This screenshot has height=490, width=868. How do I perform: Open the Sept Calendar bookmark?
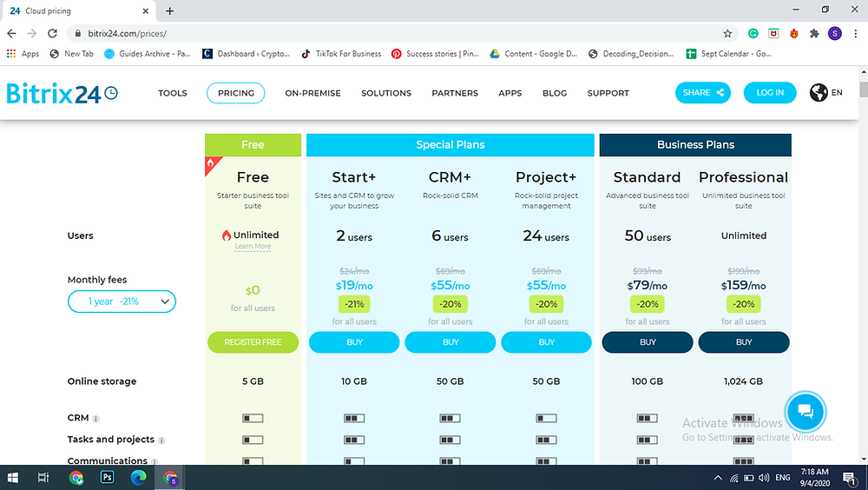click(728, 54)
